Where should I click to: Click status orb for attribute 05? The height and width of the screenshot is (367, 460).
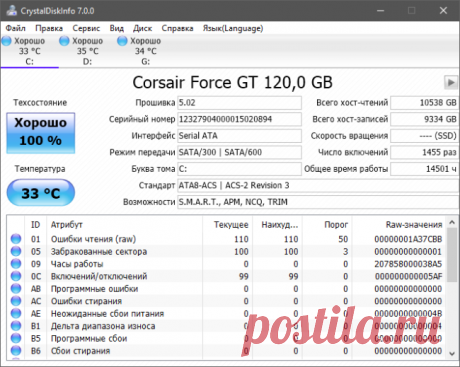tap(16, 251)
